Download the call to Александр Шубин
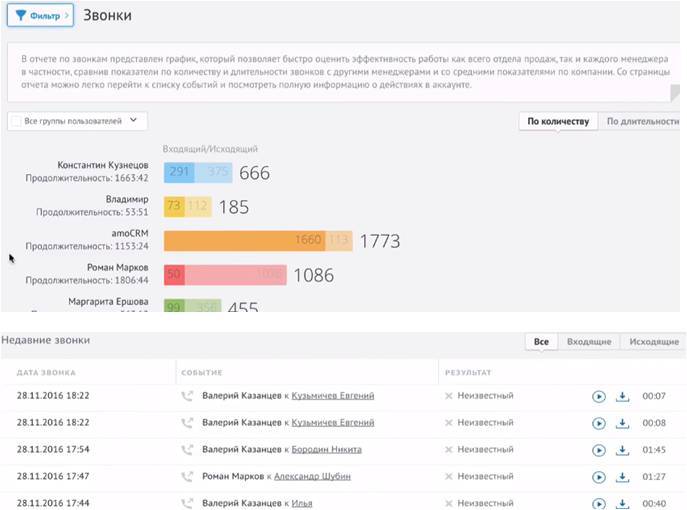687x510 pixels. coord(622,477)
